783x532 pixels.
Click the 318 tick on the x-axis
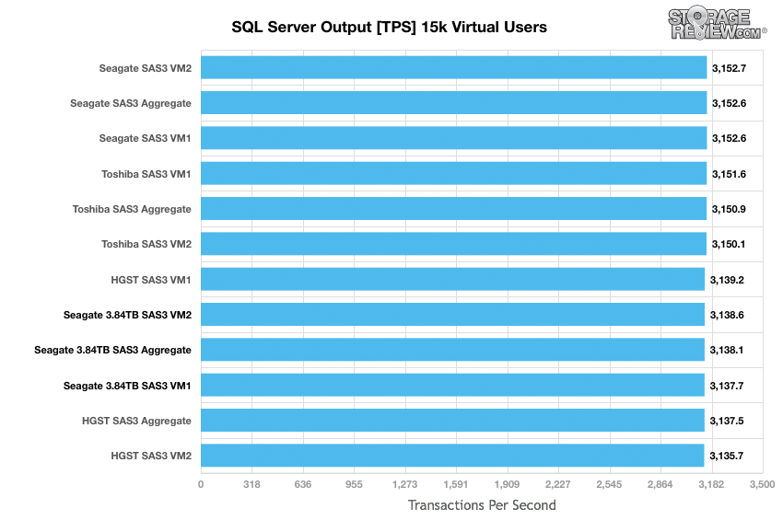point(251,484)
